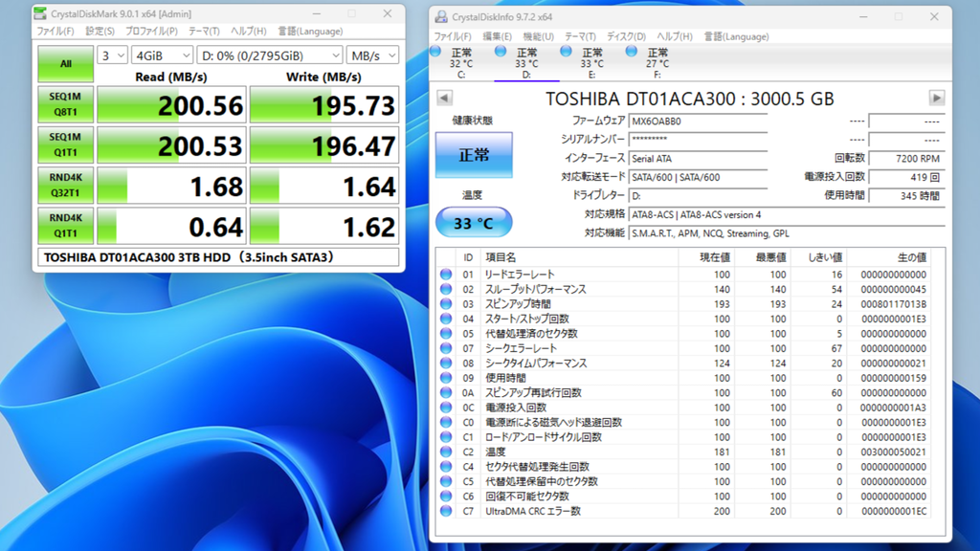Screen dimensions: 980x551
Task: Open ディスク(D) menu in CrystalDiskInfo
Action: (626, 36)
